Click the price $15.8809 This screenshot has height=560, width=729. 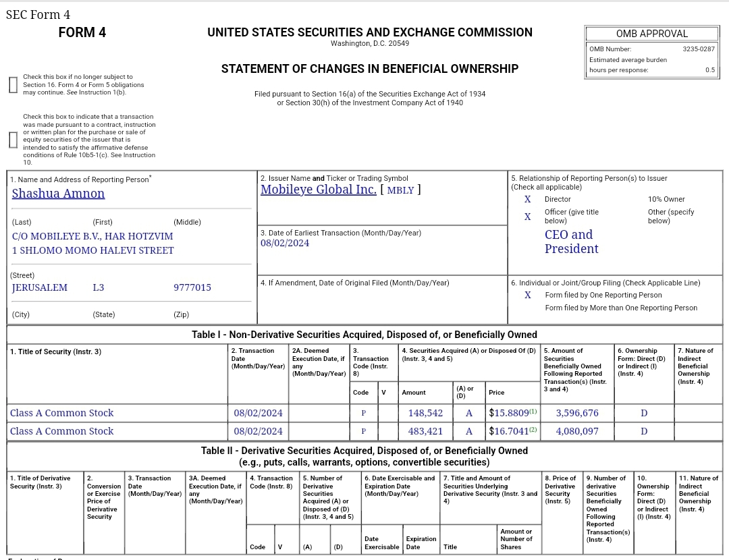point(509,413)
